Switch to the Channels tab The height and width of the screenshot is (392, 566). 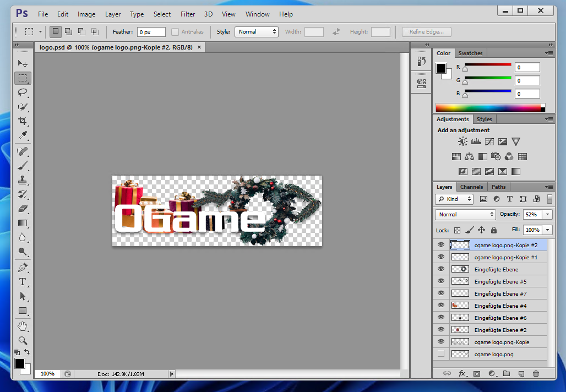pyautogui.click(x=471, y=187)
